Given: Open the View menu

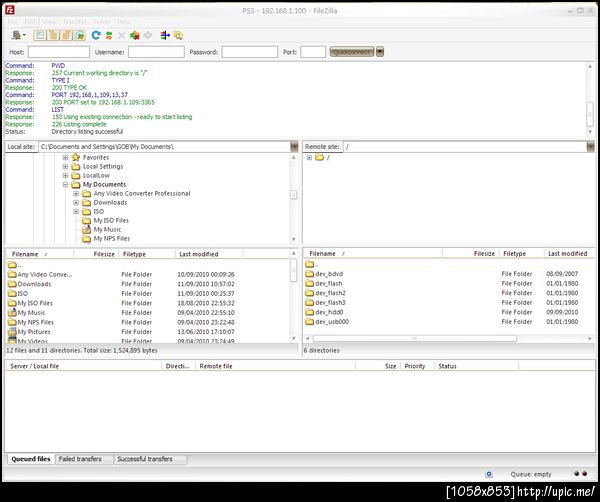Looking at the screenshot, I should (x=49, y=21).
